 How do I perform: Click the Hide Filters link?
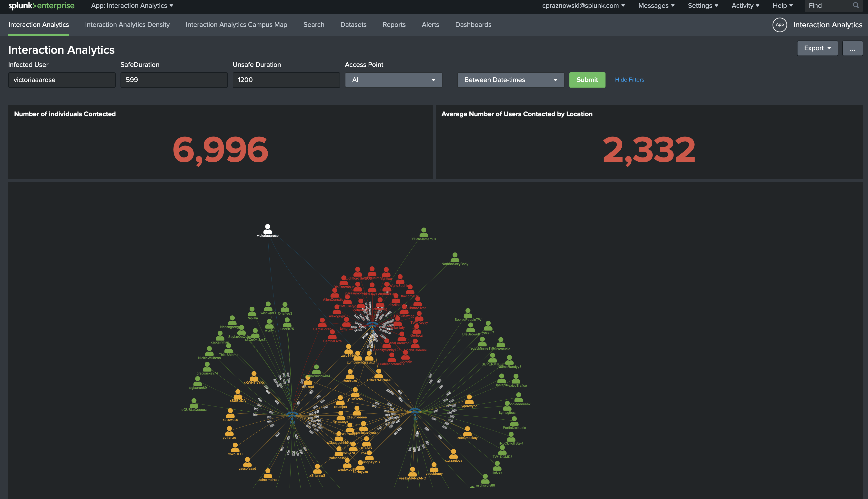click(x=629, y=80)
